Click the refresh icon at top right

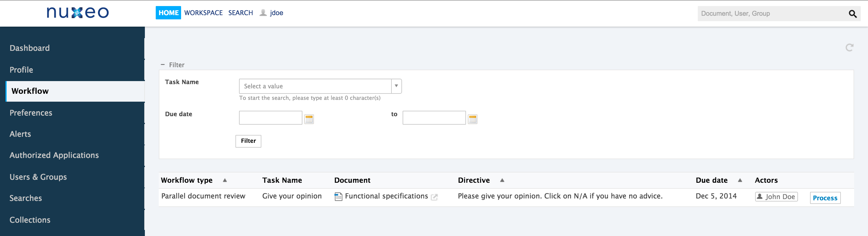(849, 48)
